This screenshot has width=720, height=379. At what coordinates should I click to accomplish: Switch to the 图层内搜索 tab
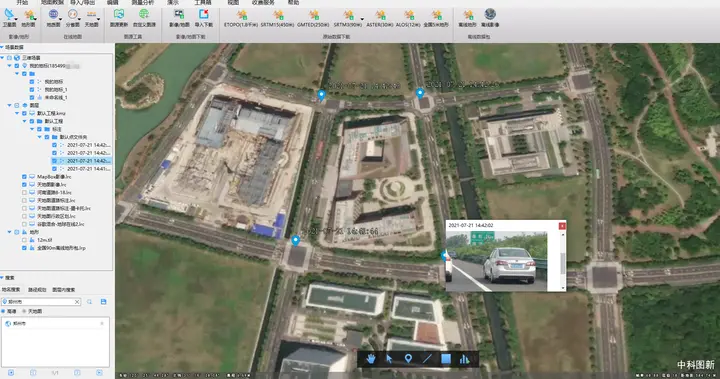click(x=63, y=290)
